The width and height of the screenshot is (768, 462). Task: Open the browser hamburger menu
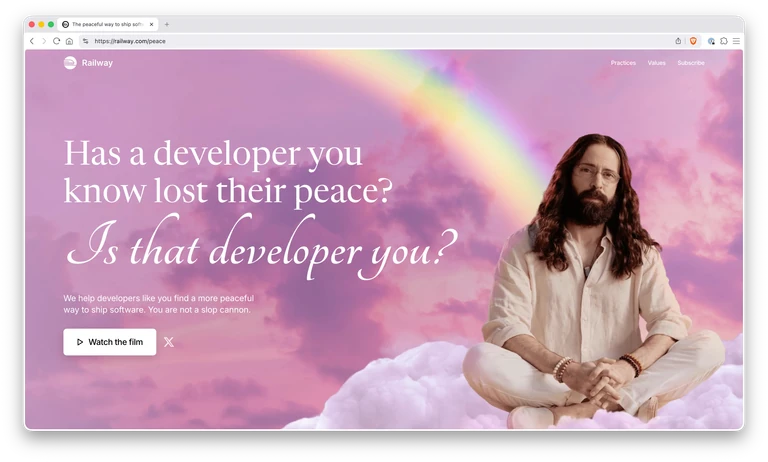pos(736,41)
